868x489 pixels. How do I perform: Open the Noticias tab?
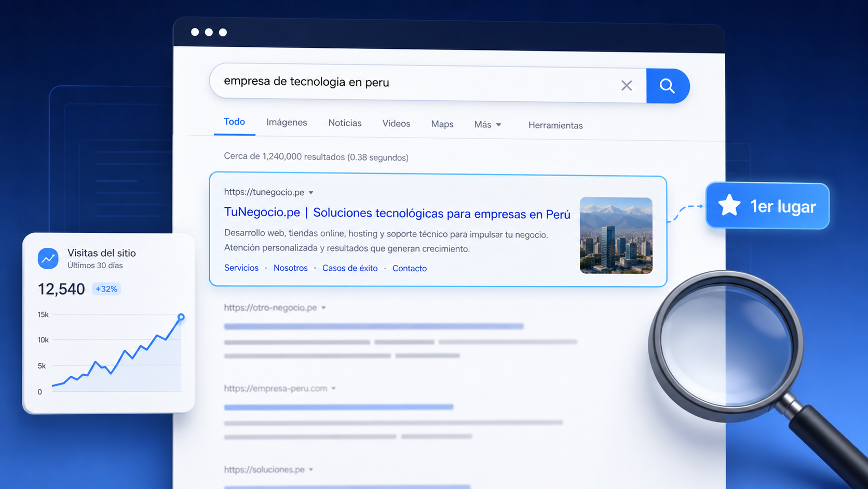pyautogui.click(x=345, y=123)
